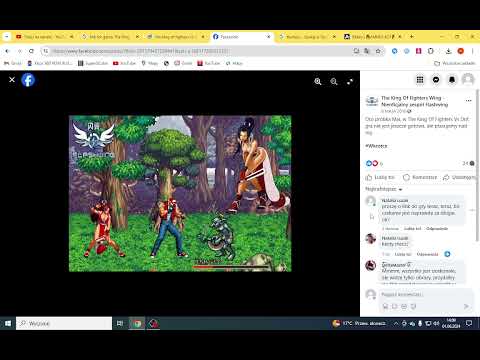
Task: Open the first YouTube bookmark in the bookmarks bar
Action: point(125,63)
